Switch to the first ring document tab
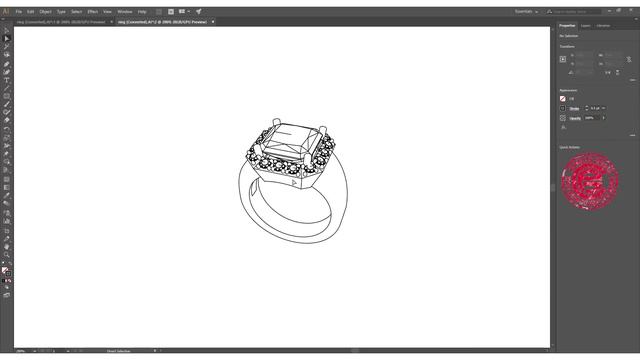 tap(61, 22)
